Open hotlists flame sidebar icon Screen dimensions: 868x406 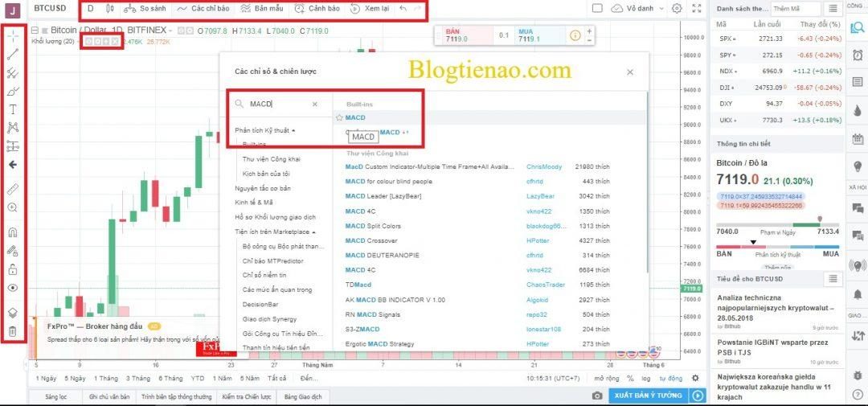pyautogui.click(x=858, y=109)
